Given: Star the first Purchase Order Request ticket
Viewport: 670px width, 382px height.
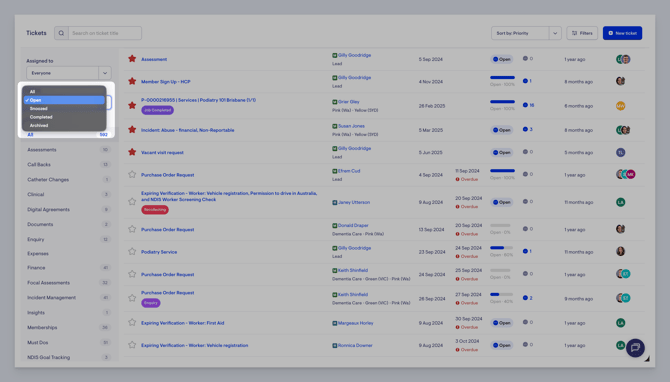Looking at the screenshot, I should (132, 174).
